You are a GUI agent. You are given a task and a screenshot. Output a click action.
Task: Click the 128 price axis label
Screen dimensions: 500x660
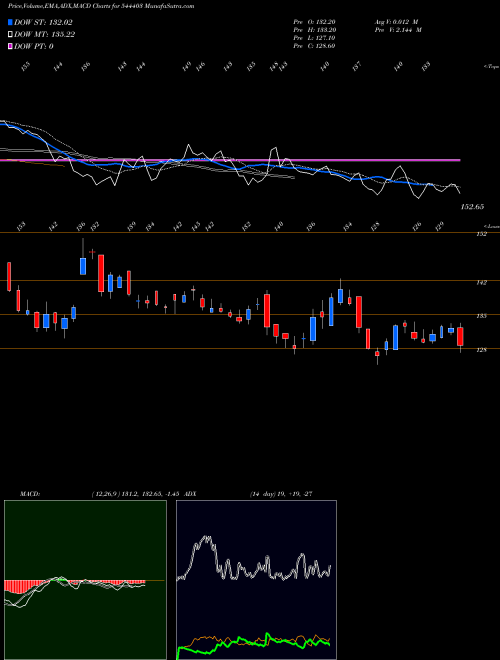point(481,350)
